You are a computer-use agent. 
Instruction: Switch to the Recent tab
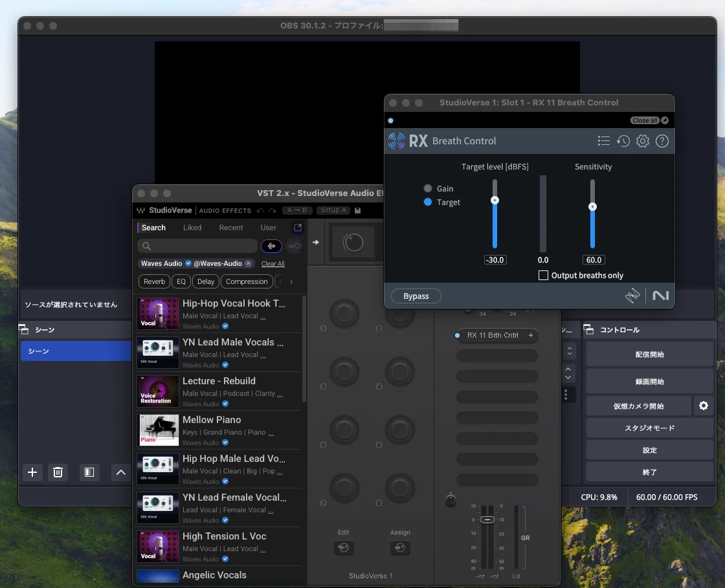(x=230, y=228)
